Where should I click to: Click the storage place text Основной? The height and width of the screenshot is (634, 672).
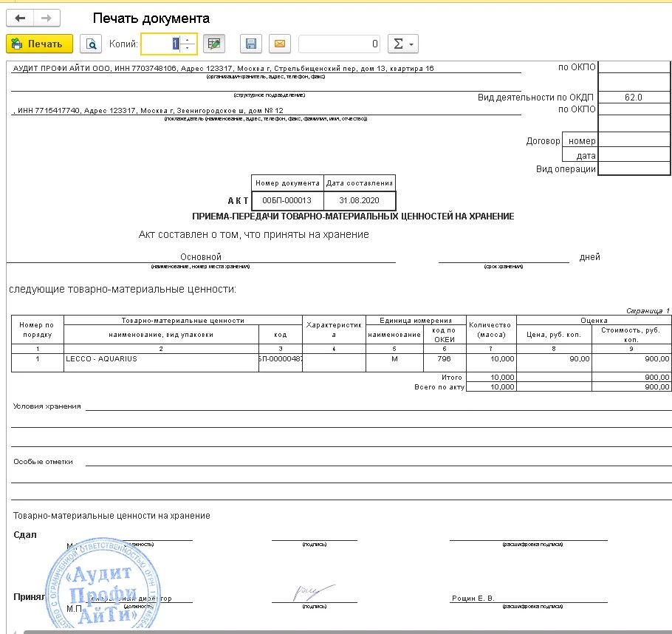[x=201, y=257]
